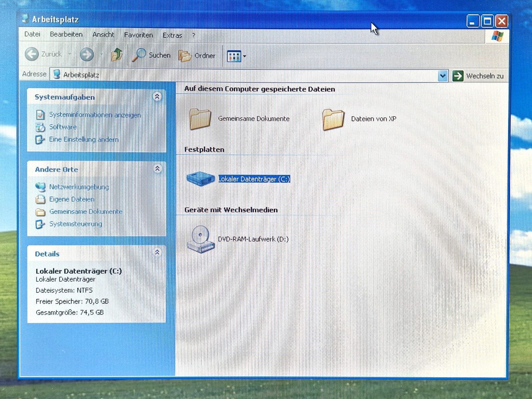
Task: Collapse the Andere Orte panel
Action: 157,169
